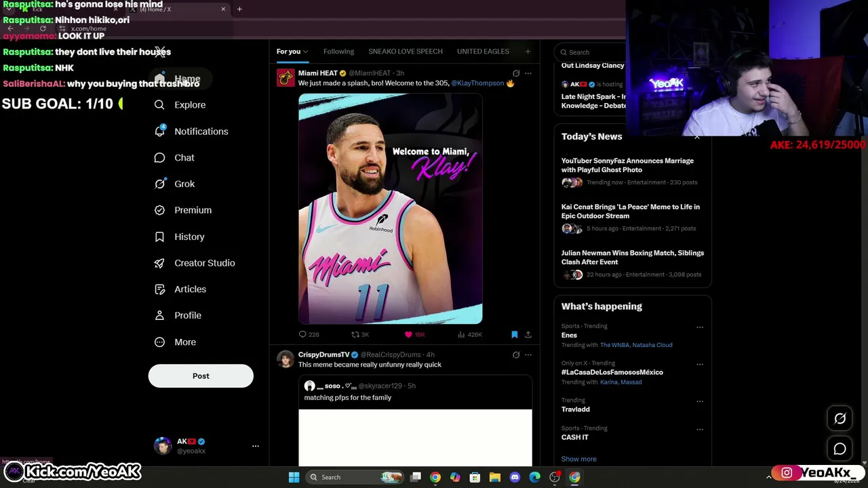
Task: Open Profile person icon in sidebar
Action: pos(159,315)
